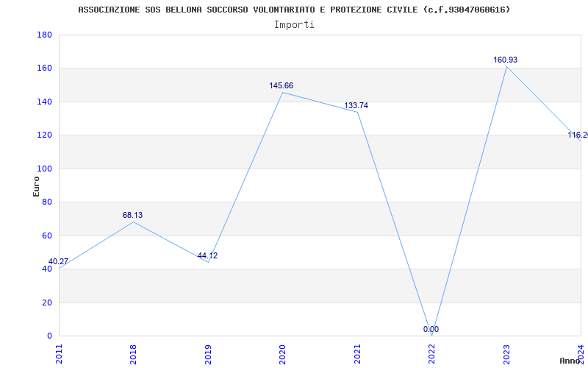Image resolution: width=588 pixels, height=368 pixels.
Task: Click the 180 y-axis tick label
Action: click(x=44, y=35)
